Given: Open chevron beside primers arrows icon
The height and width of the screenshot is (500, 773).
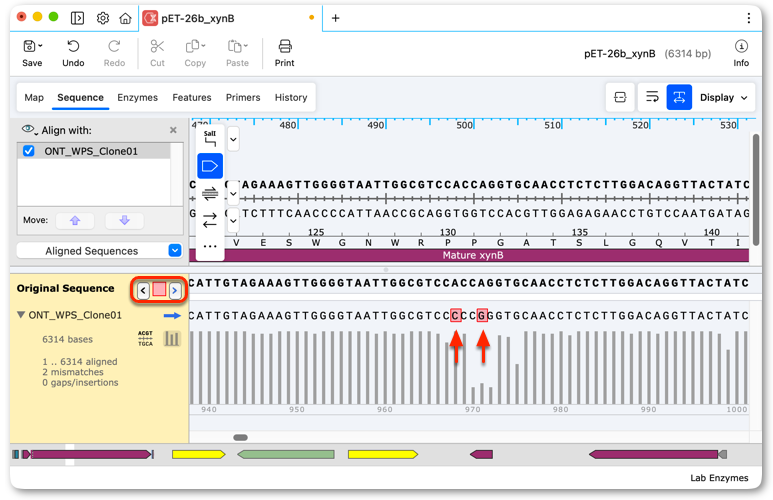Looking at the screenshot, I should [233, 220].
